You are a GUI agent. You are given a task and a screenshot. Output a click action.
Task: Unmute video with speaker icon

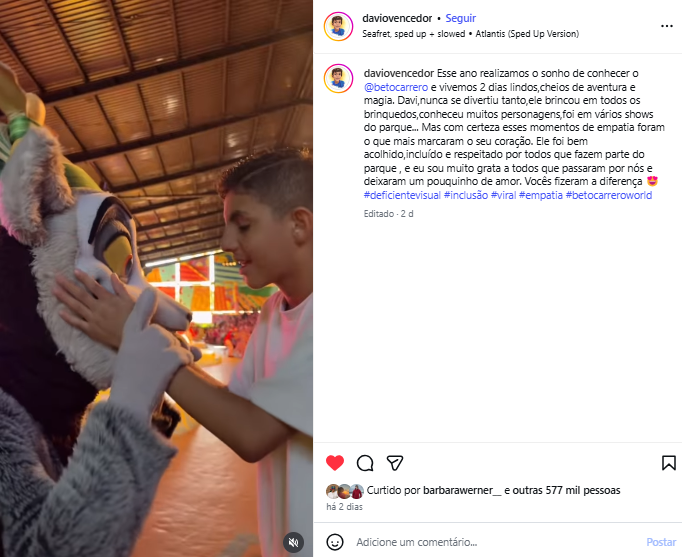pyautogui.click(x=294, y=542)
